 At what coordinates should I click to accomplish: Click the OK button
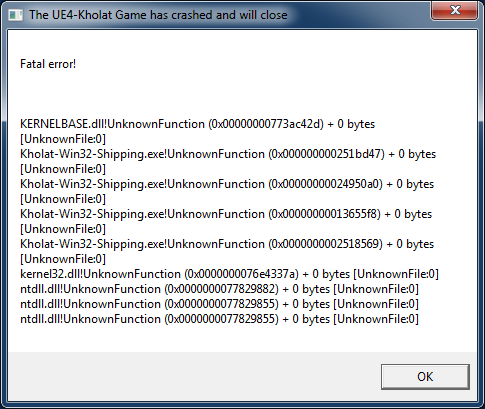(x=425, y=377)
